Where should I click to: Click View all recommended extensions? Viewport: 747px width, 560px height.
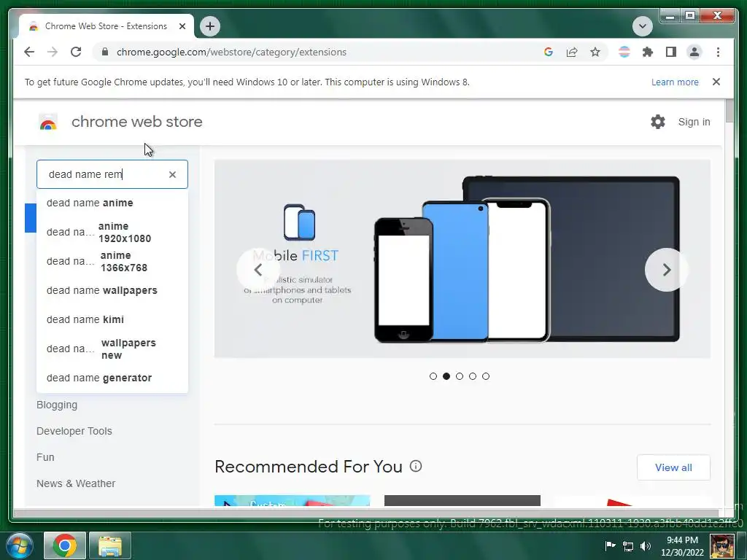(x=673, y=467)
